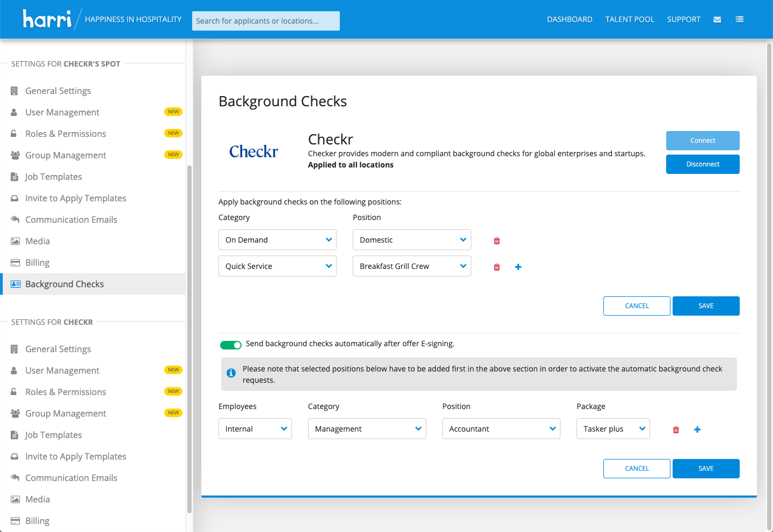Save the automatic background check settings
The height and width of the screenshot is (532, 773).
click(706, 469)
